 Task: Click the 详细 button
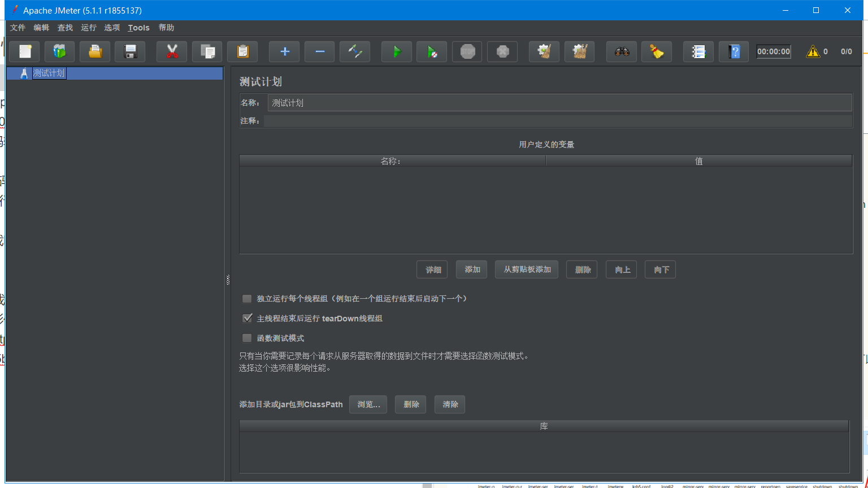[x=433, y=269]
